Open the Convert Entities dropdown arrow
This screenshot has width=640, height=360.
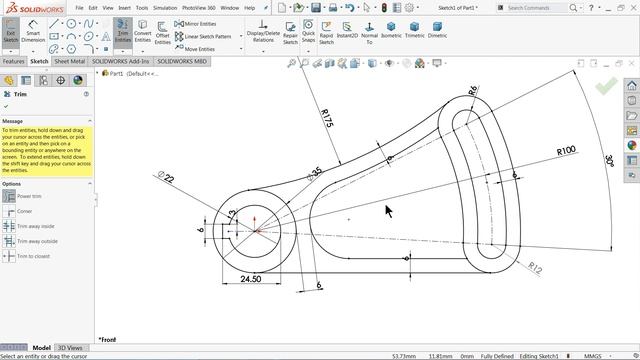142,52
